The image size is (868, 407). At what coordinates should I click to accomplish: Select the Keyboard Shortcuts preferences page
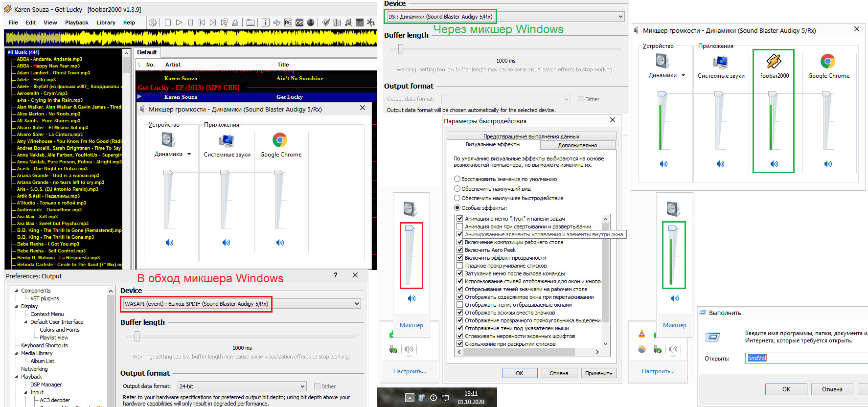coord(44,345)
